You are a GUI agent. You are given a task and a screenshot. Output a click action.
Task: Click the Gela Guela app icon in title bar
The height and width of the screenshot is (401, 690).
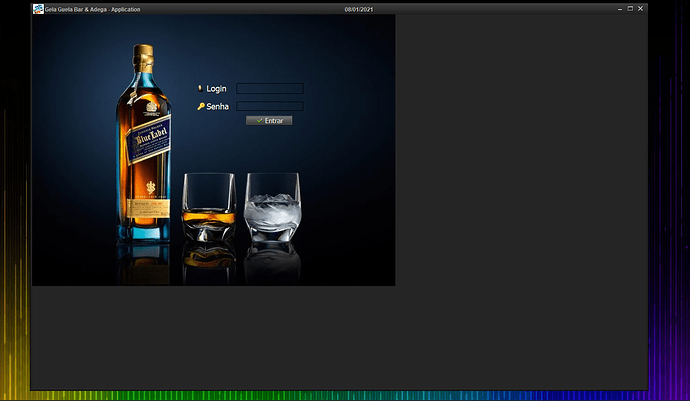point(38,9)
